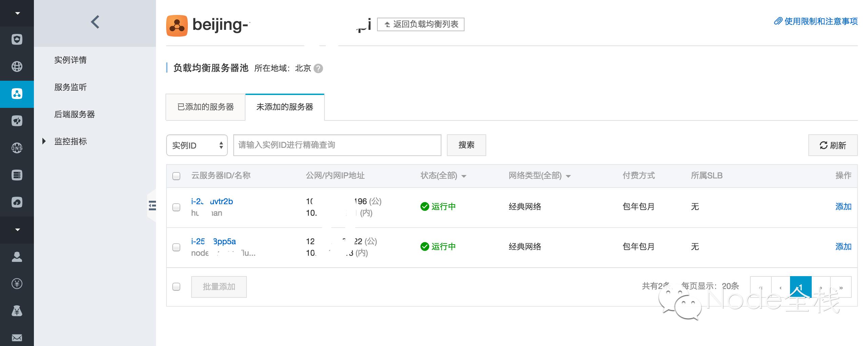Click the back chevron arrow

click(95, 22)
